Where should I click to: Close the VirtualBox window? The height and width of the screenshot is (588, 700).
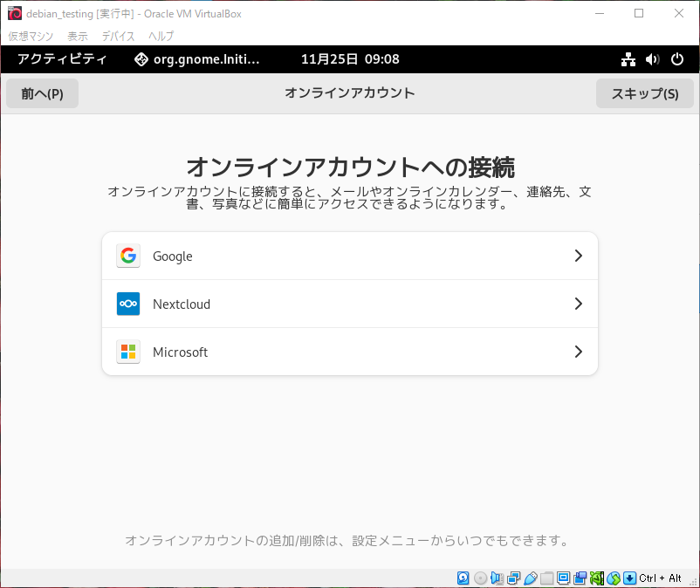(678, 13)
